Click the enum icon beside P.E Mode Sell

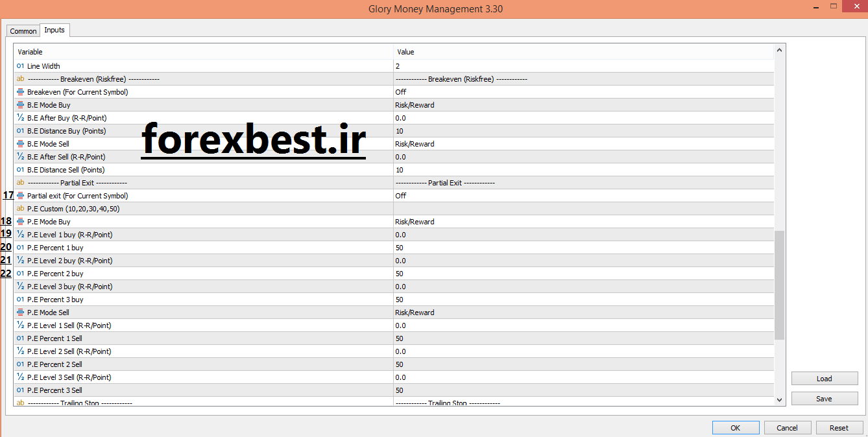click(x=20, y=312)
